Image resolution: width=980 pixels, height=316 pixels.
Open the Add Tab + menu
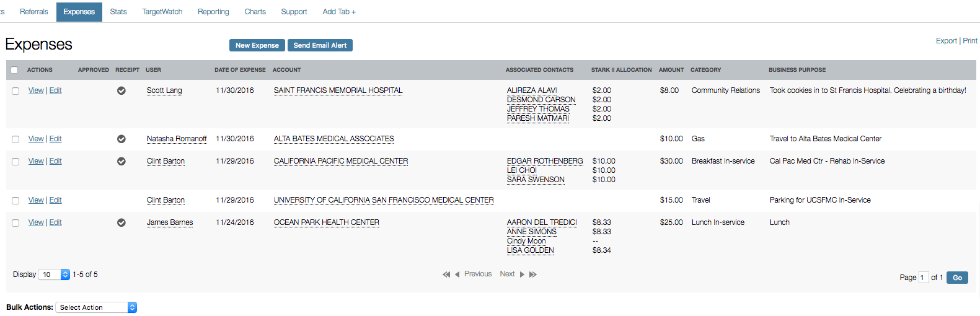[x=339, y=12]
